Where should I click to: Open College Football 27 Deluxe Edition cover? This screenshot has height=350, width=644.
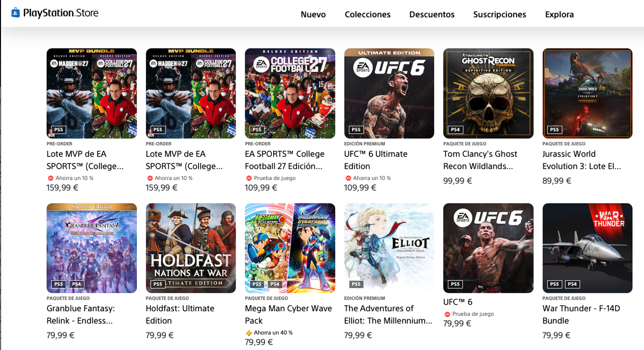coord(290,93)
